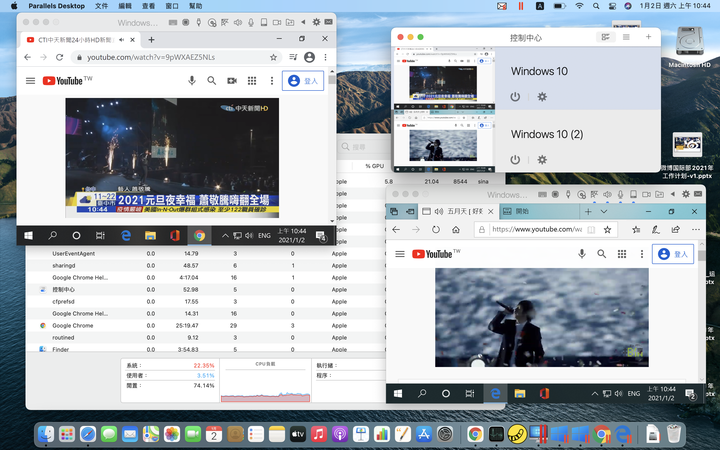Add new virtual machine in Control Center
The width and height of the screenshot is (720, 450).
(x=648, y=37)
